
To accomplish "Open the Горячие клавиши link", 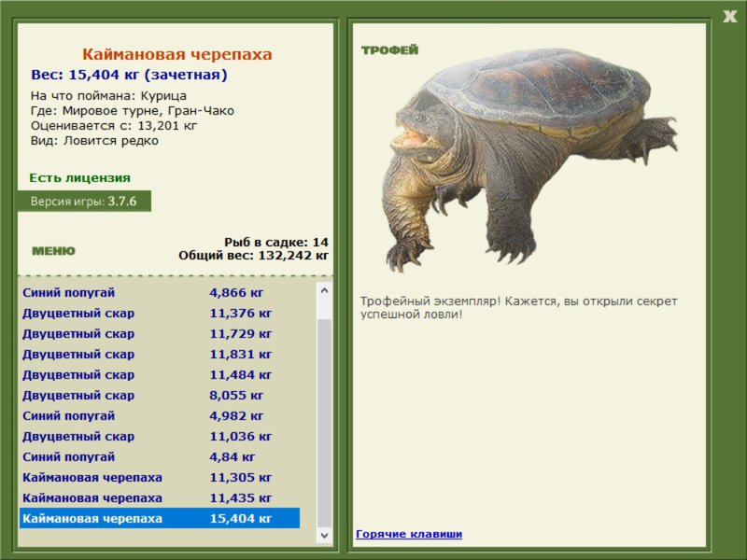I will point(409,534).
